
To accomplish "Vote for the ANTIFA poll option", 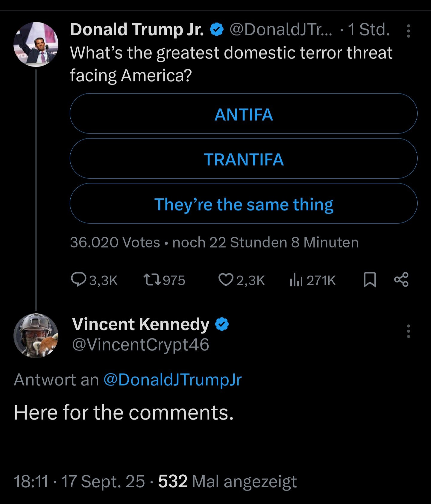I will 243,114.
